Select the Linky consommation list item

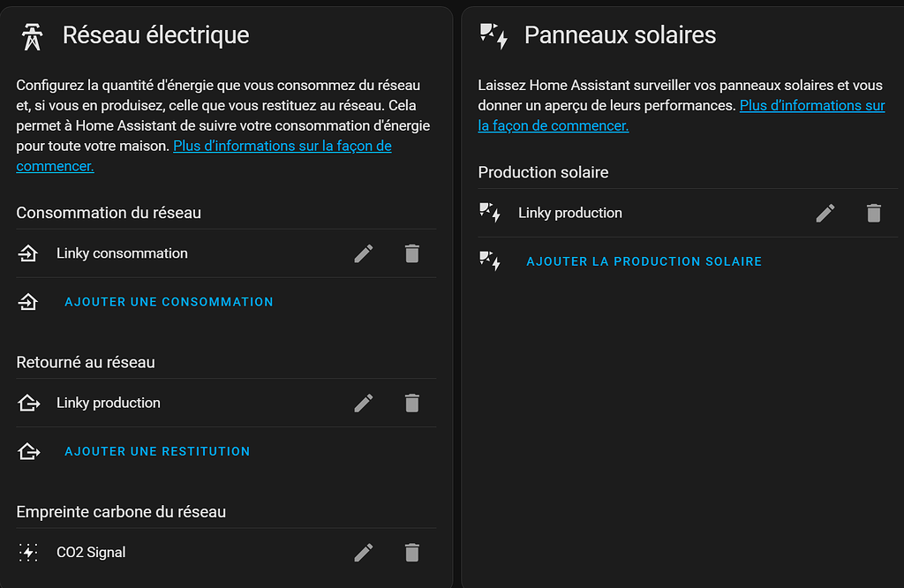point(226,253)
